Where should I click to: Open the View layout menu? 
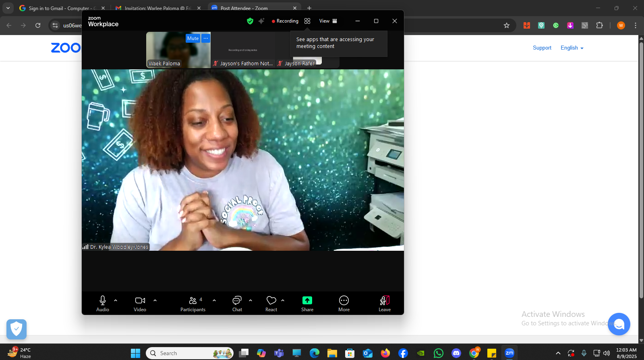pos(328,21)
